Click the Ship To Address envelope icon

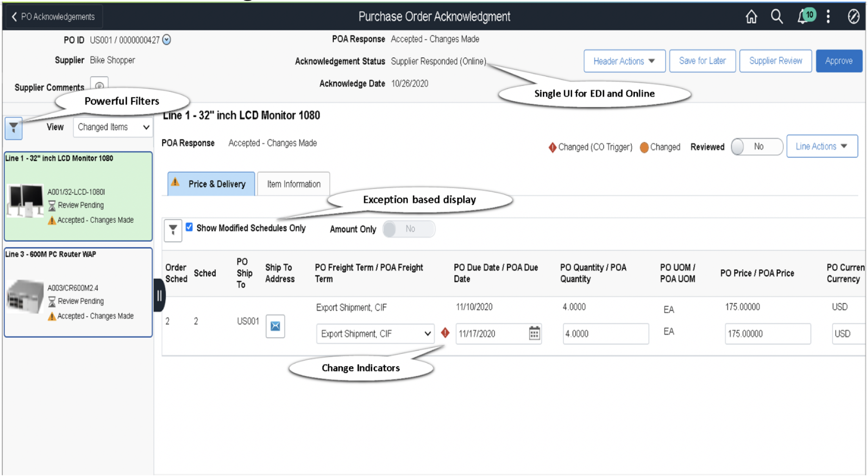point(275,326)
